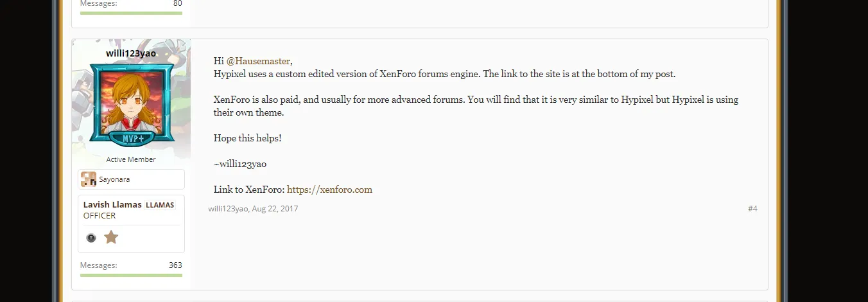Click the pixel head icon beside Sayonara
868x302 pixels.
pyautogui.click(x=88, y=179)
